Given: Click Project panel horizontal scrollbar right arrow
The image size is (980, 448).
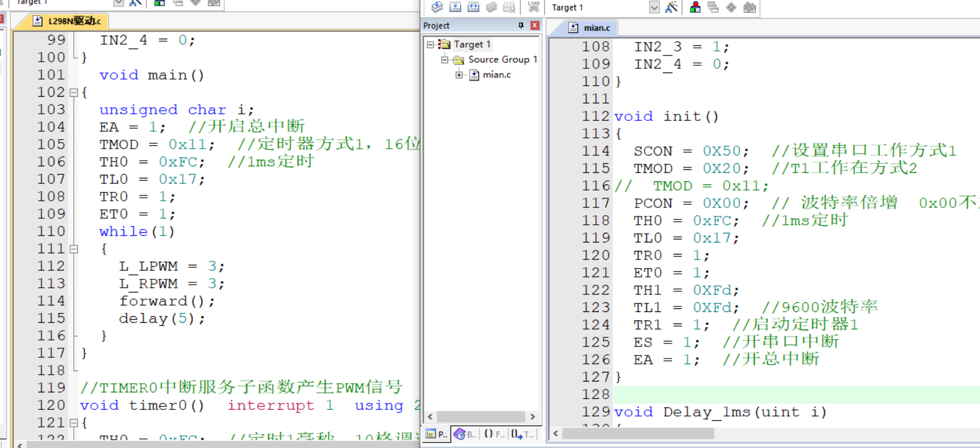Looking at the screenshot, I should [x=532, y=417].
